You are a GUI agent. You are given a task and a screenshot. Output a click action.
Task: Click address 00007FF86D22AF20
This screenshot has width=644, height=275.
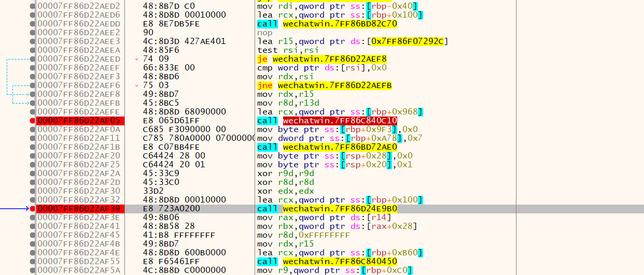tap(78, 156)
